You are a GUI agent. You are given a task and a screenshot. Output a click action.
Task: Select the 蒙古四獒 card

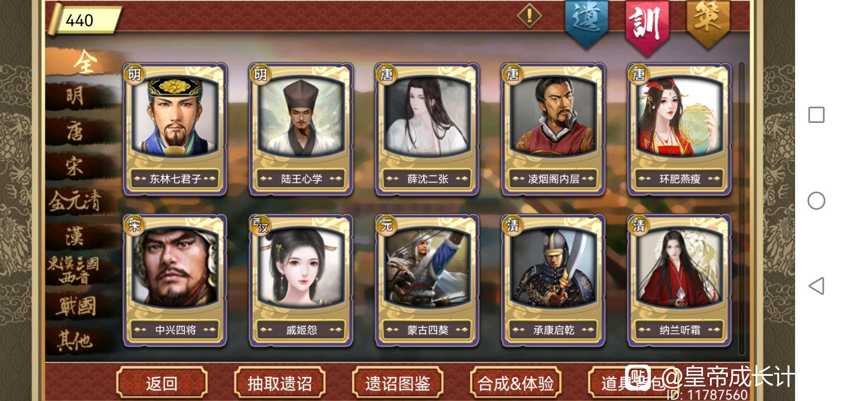tap(427, 281)
